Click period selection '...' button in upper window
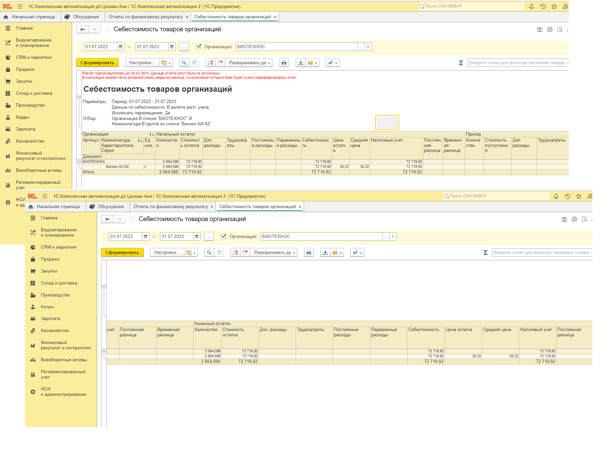 [x=183, y=47]
